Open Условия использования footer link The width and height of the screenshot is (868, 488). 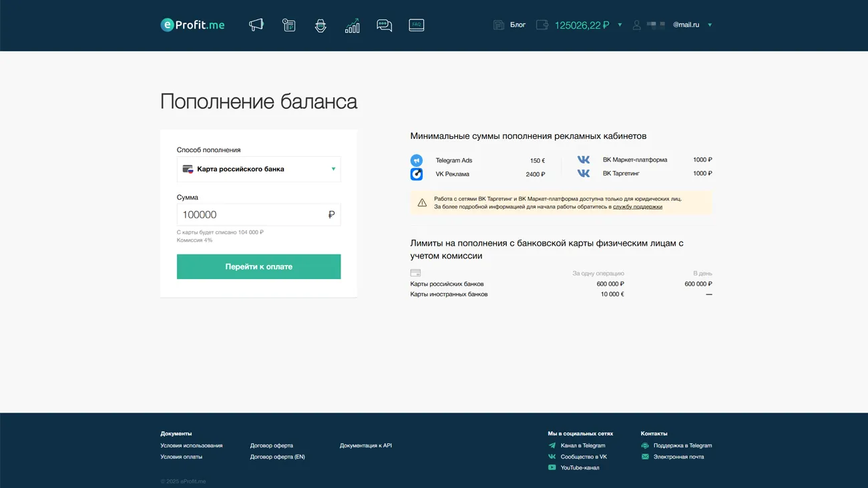191,445
